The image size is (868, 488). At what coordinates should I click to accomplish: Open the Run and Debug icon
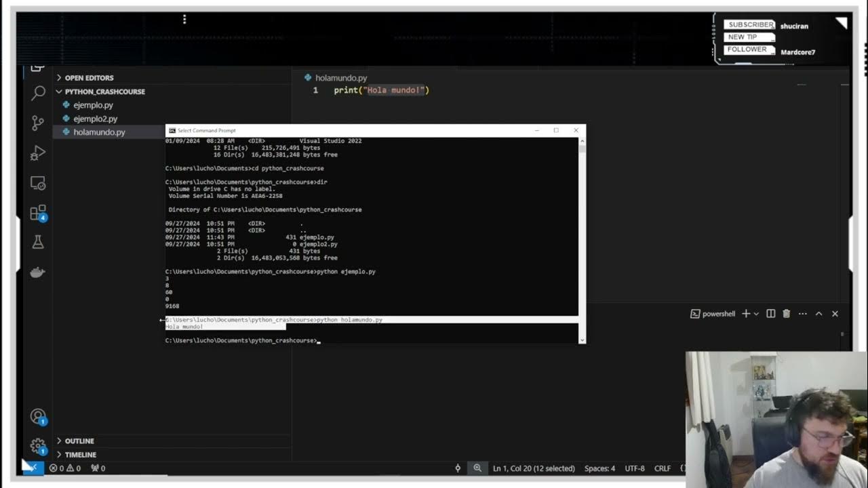37,152
